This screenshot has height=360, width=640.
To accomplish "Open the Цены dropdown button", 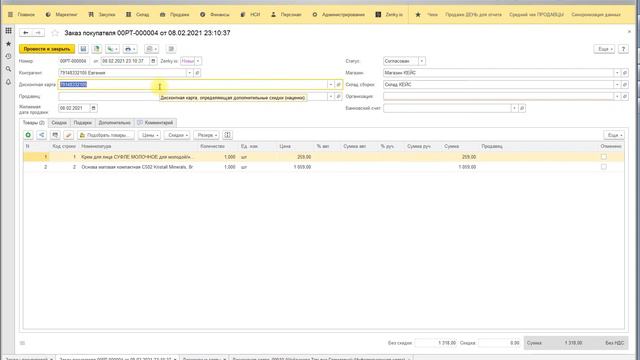I will click(x=149, y=135).
